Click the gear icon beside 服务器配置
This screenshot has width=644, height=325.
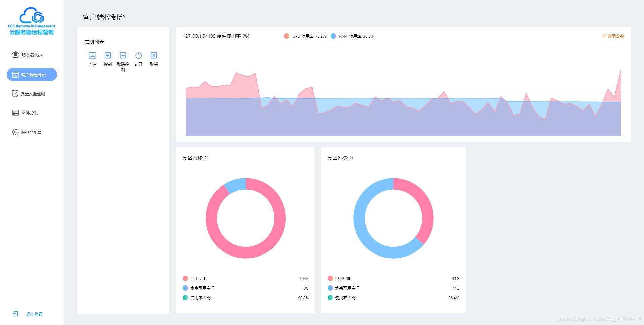tap(15, 132)
